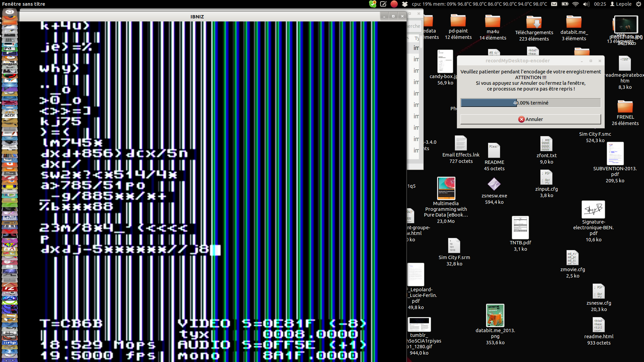Open the Lepole user menu
Viewport: 644px width, 362px height.
[621, 4]
